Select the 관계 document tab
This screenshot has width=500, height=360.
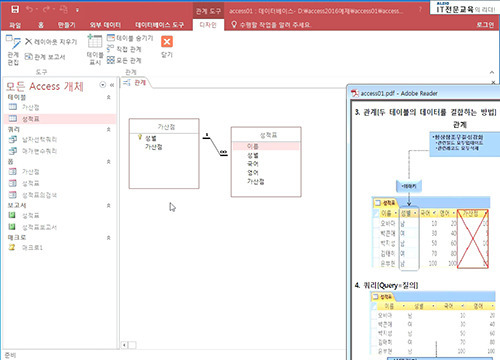[135, 83]
